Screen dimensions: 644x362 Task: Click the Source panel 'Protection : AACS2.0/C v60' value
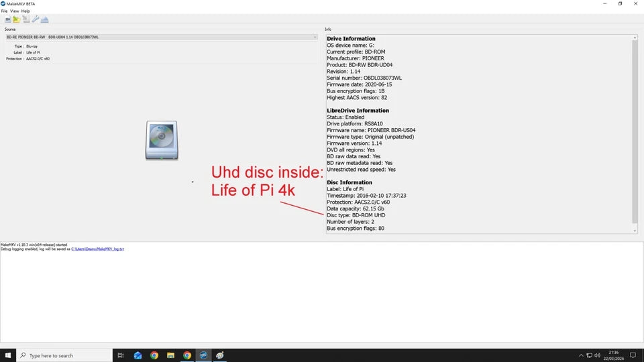[38, 59]
